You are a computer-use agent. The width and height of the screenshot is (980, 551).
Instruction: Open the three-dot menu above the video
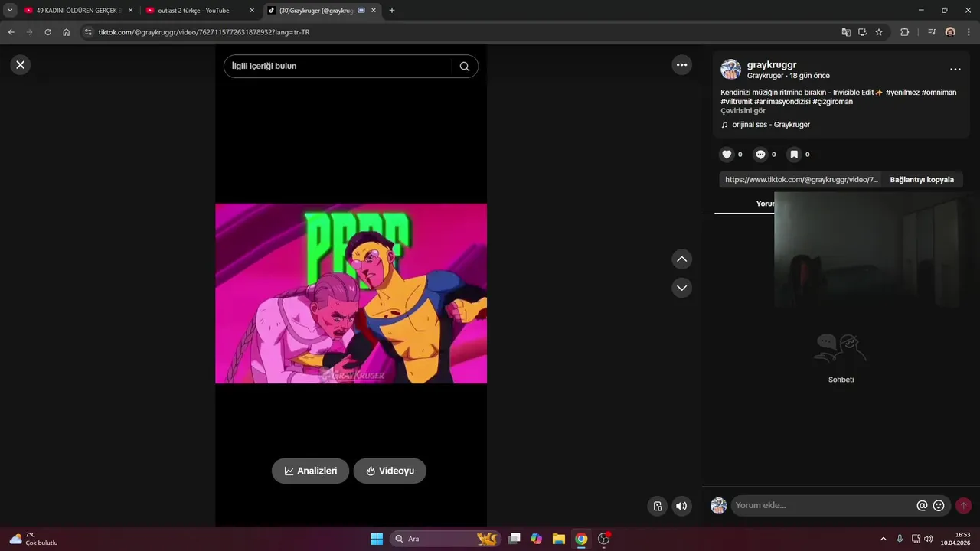tap(682, 65)
